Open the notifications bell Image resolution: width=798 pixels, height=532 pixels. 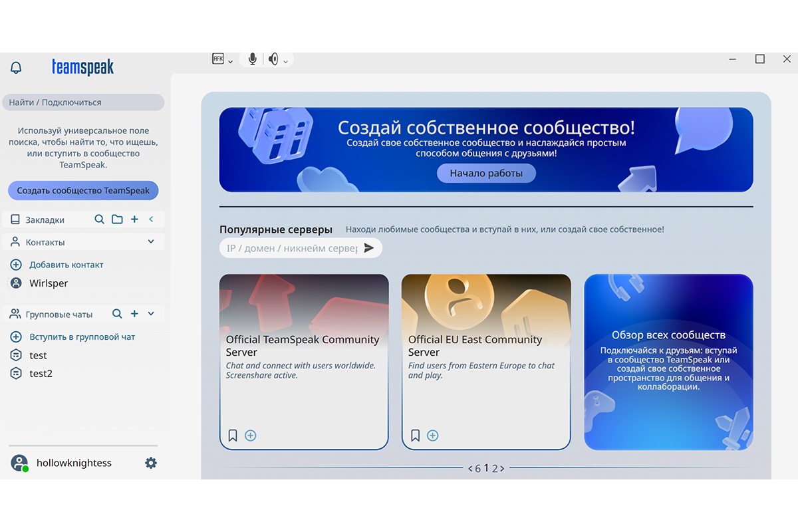16,68
